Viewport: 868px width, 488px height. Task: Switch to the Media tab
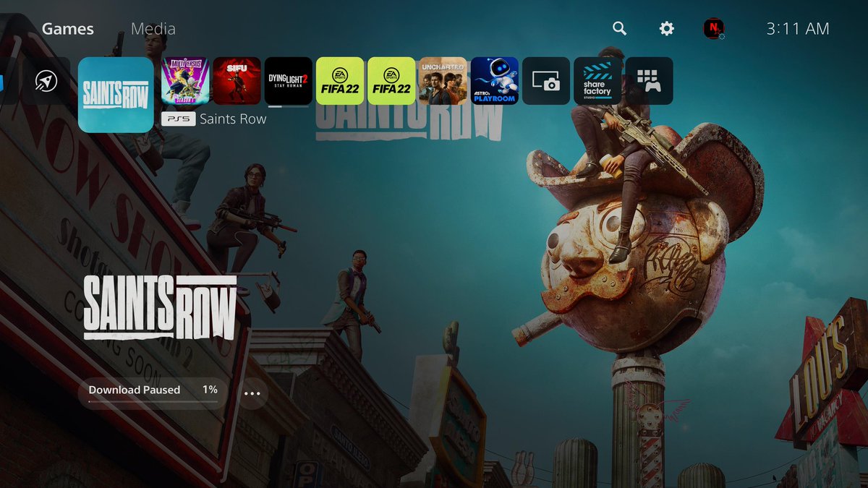153,29
